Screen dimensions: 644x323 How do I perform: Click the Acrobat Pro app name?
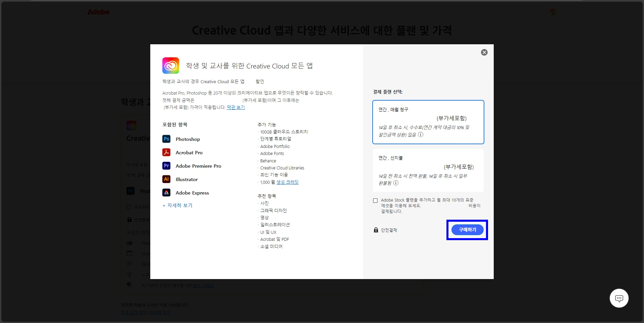[x=189, y=153]
